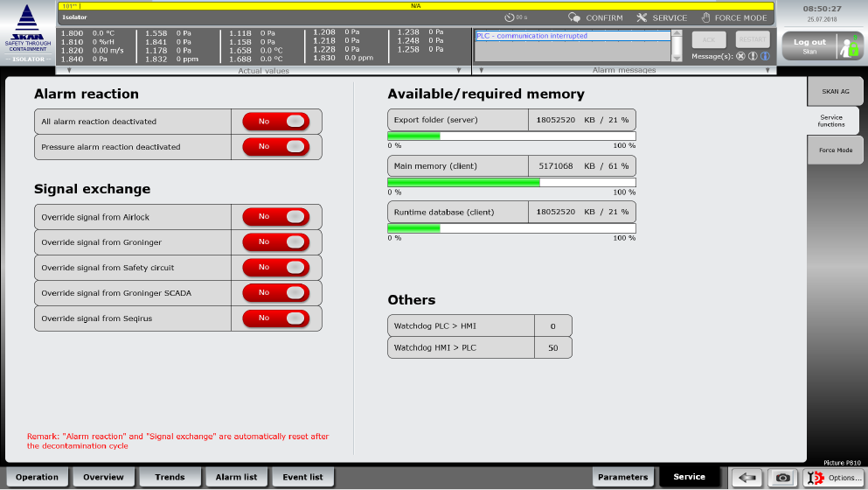Open the Options menu
The height and width of the screenshot is (490, 868).
(x=833, y=477)
